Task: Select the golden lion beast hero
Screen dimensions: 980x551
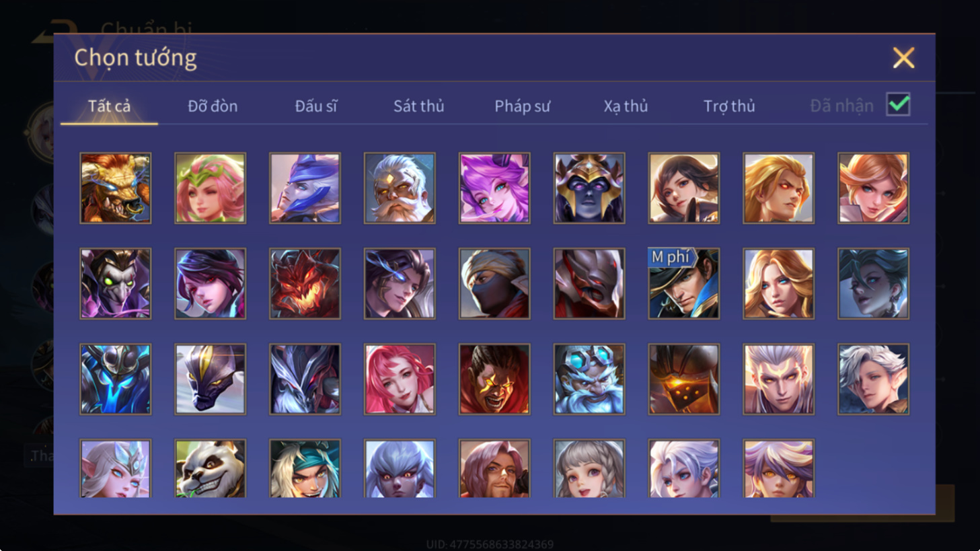Action: point(116,188)
